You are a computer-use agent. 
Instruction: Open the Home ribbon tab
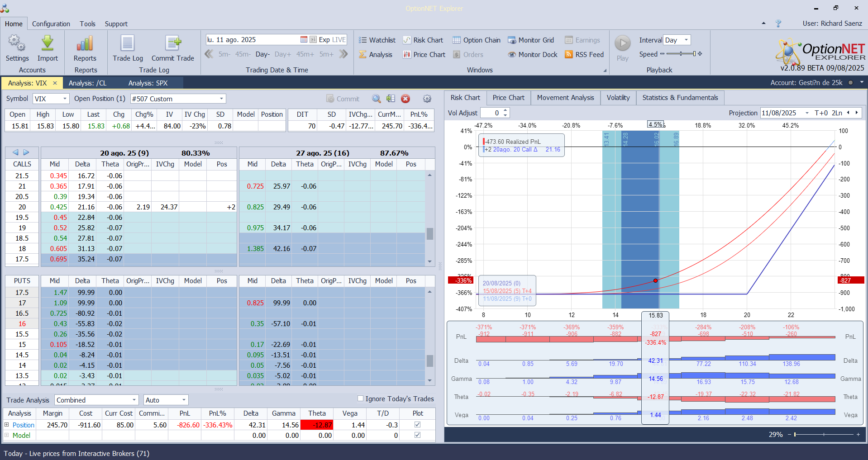pos(14,24)
